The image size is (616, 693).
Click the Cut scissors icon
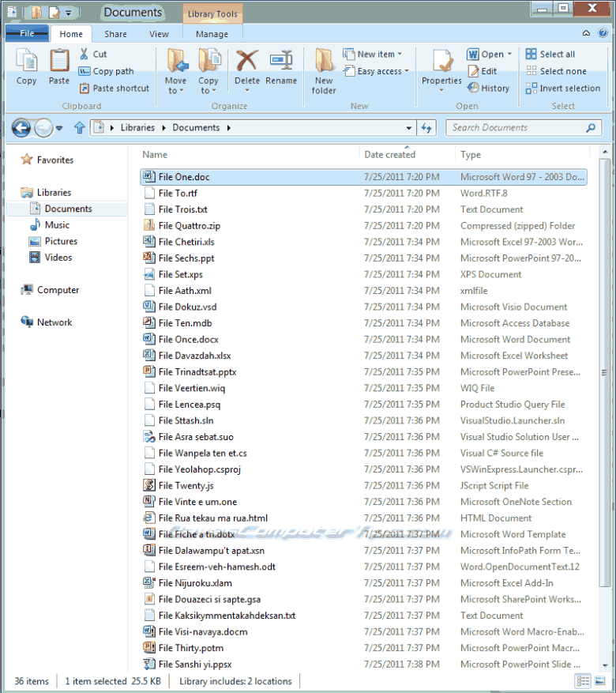click(x=84, y=55)
